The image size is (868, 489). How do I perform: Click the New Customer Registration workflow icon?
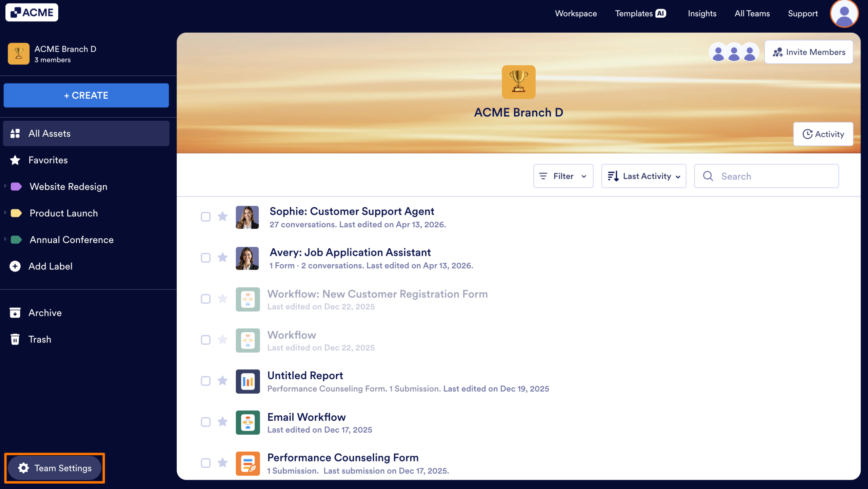[248, 299]
